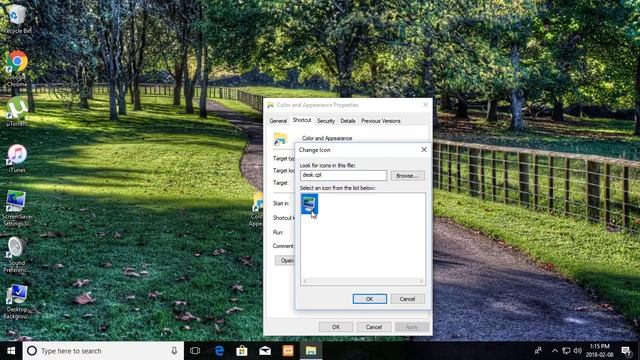The width and height of the screenshot is (640, 360).
Task: Select the Google Chrome desktop shortcut
Action: click(17, 68)
